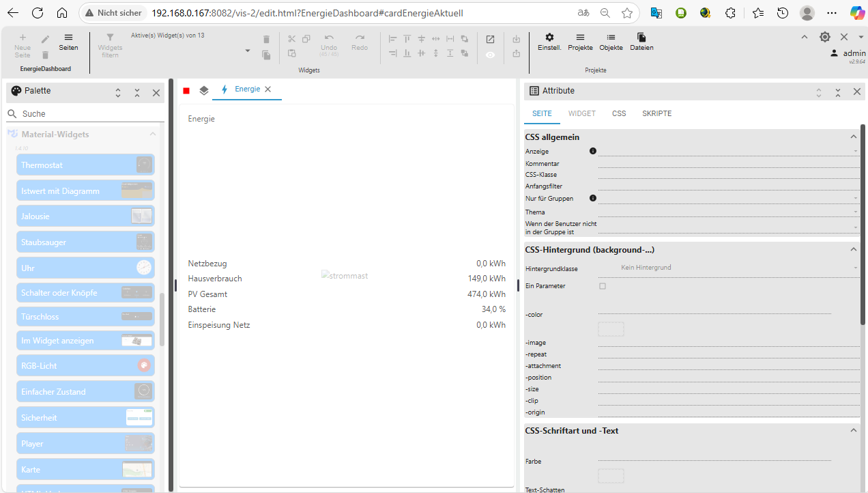This screenshot has height=493, width=868.
Task: Switch to the SKRIPTE tab
Action: 656,113
